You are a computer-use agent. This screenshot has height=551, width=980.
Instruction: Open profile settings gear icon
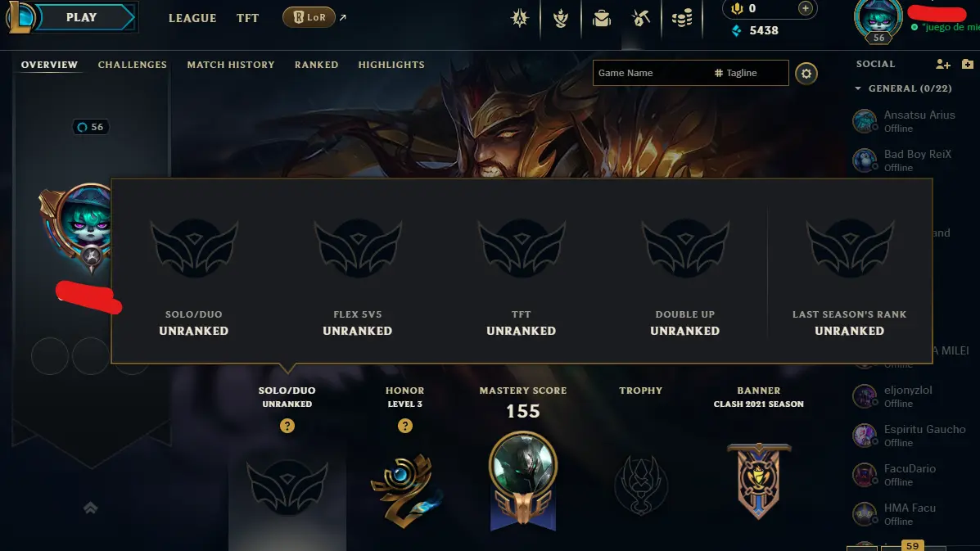tap(806, 74)
